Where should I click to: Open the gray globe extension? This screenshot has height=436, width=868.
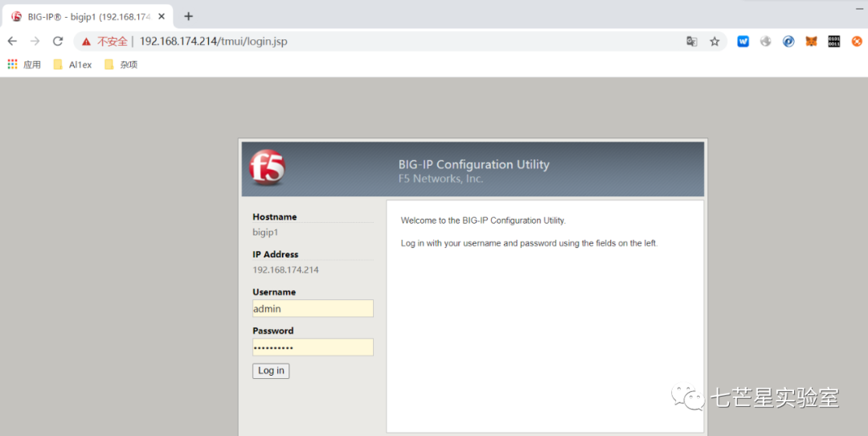click(x=766, y=41)
